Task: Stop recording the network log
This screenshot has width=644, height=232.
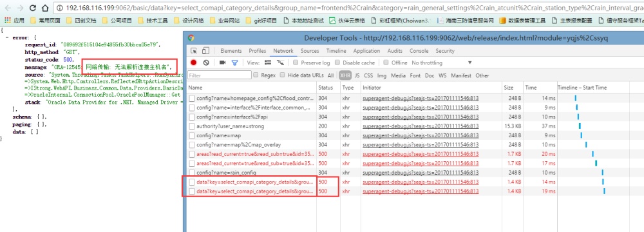Action: point(194,63)
